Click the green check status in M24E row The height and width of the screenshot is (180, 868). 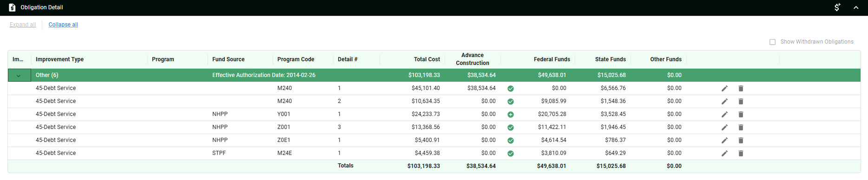pos(511,154)
